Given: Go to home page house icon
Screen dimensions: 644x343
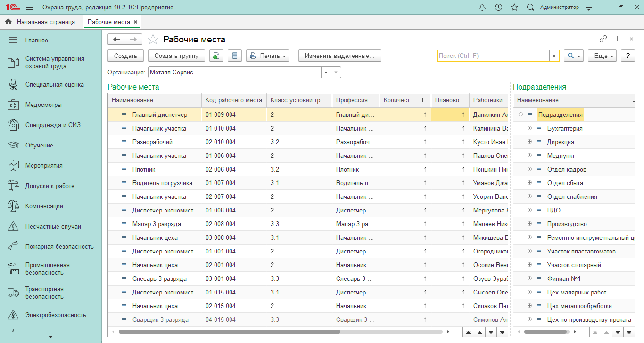Looking at the screenshot, I should click(8, 22).
